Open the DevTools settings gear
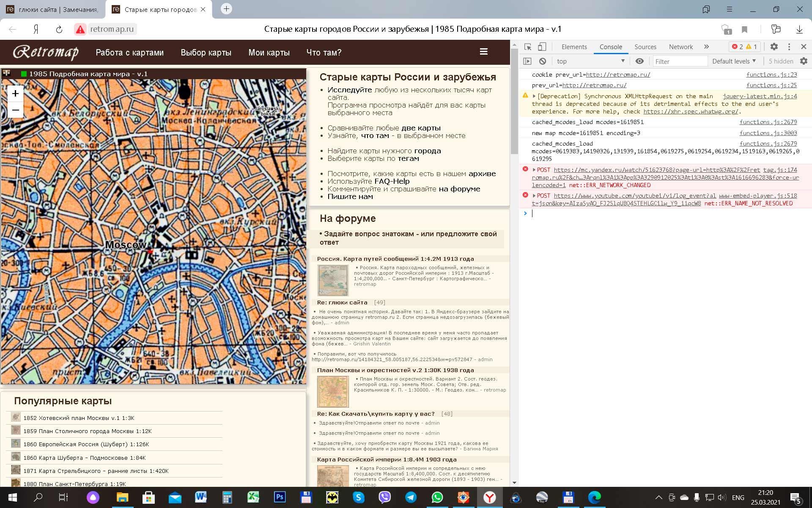 coord(774,47)
